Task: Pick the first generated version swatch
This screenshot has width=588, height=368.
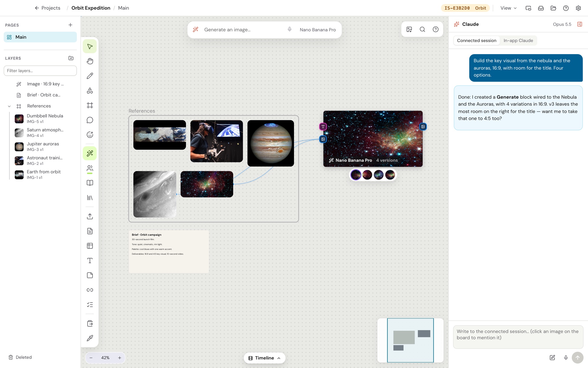Action: point(356,175)
